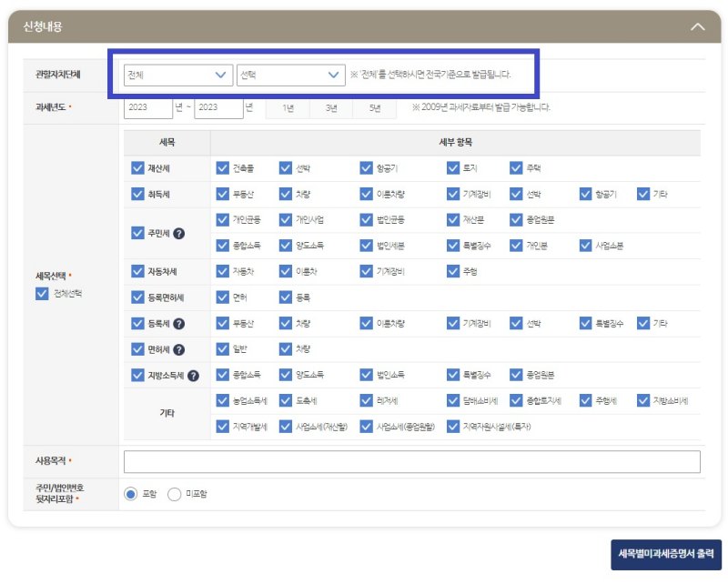Select the 1년 period button
The image size is (728, 584).
coord(288,107)
